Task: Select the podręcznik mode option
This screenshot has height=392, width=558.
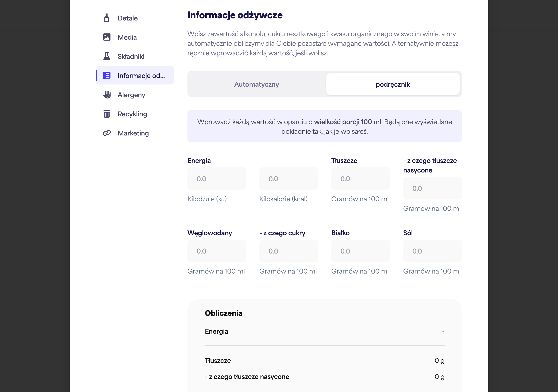Action: tap(393, 84)
